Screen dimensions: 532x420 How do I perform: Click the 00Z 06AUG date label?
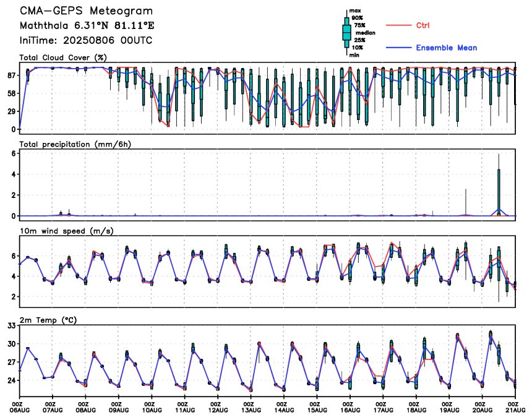coord(20,407)
